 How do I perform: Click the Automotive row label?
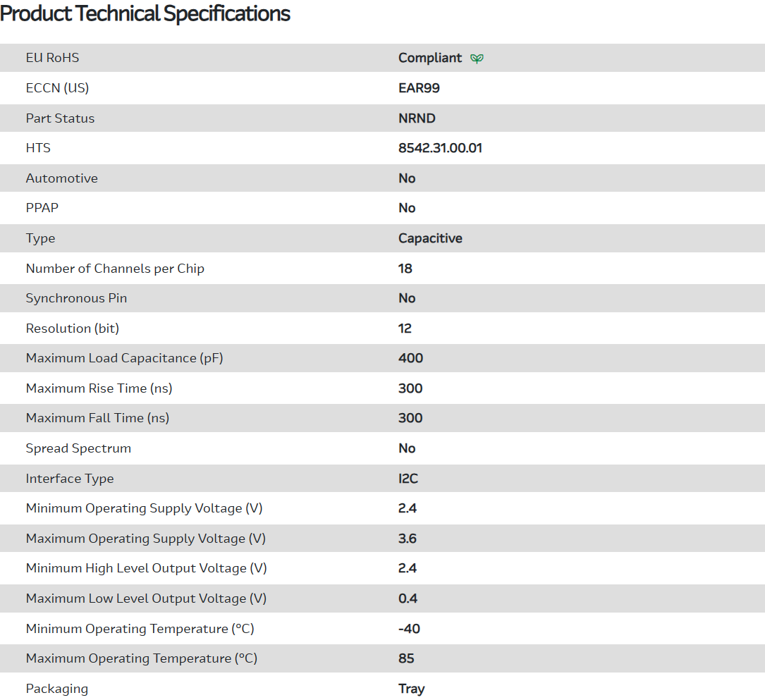click(62, 178)
